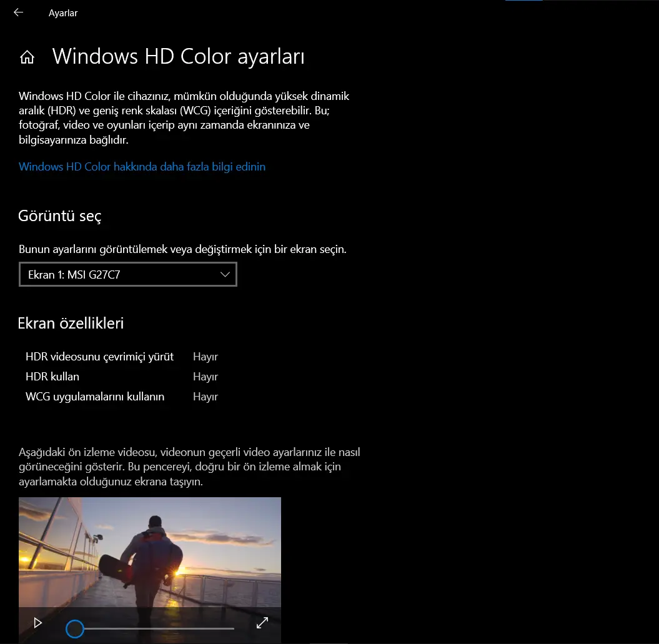Play the HDR preview video
The image size is (659, 644).
tap(38, 623)
